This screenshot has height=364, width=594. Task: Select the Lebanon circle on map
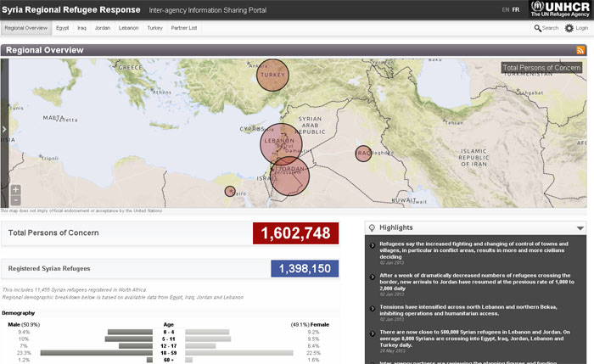coord(281,144)
